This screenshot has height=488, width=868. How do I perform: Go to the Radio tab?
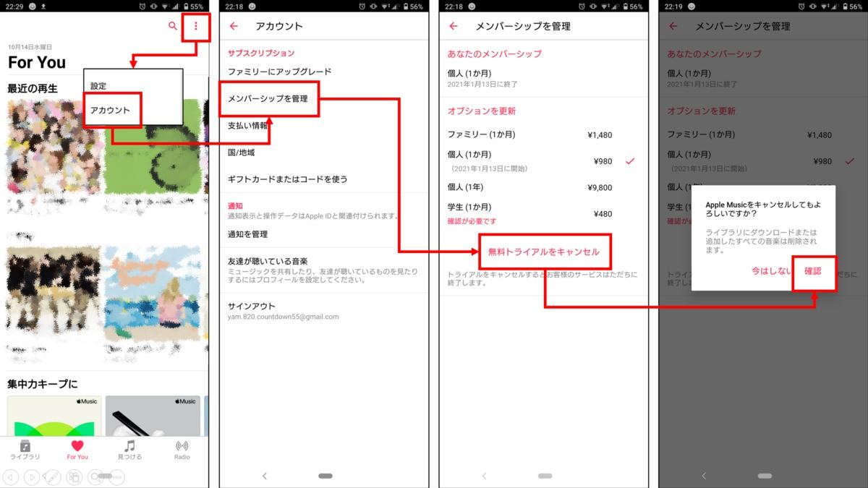182,450
